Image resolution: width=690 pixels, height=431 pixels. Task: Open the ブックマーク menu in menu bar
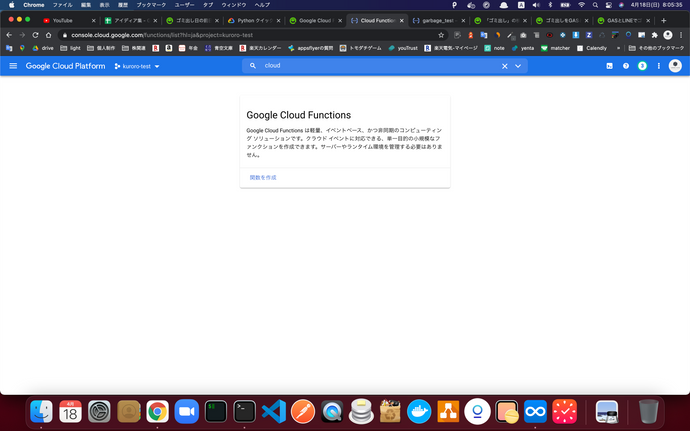[x=151, y=5]
